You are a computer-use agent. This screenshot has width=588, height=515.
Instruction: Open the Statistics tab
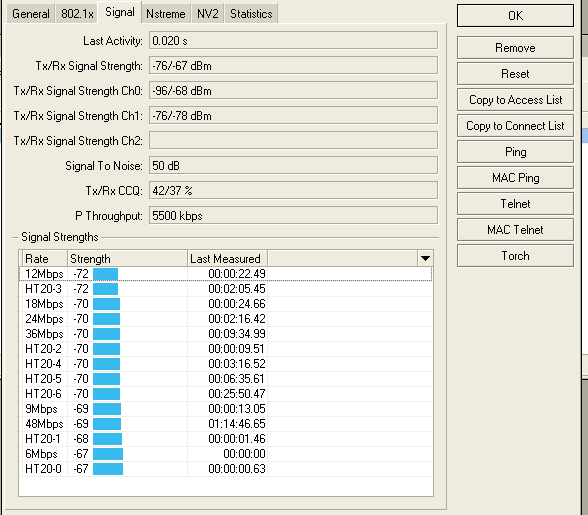(x=251, y=14)
